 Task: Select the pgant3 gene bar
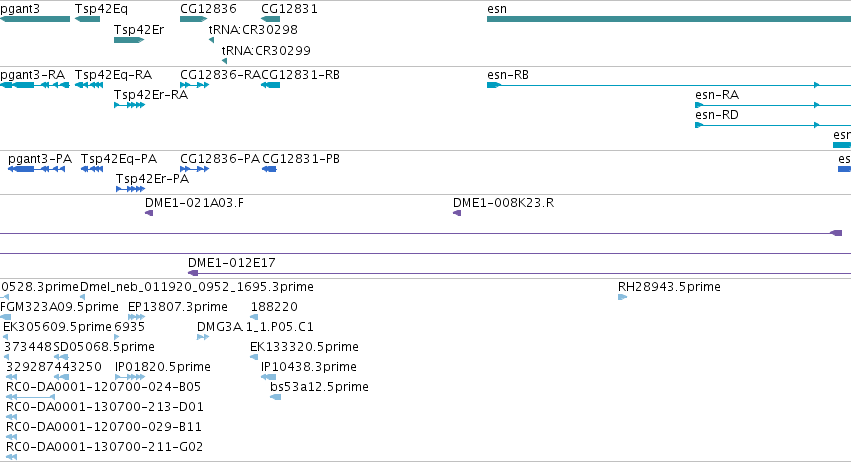pos(35,19)
